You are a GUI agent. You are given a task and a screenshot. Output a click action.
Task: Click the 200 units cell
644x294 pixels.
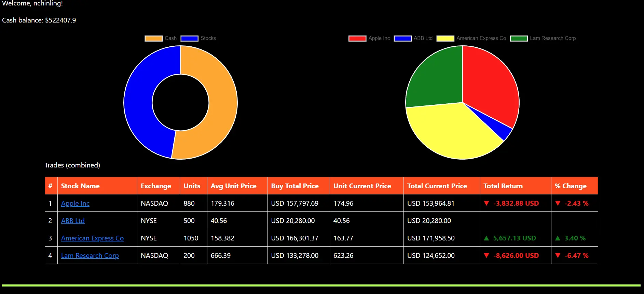pos(193,255)
